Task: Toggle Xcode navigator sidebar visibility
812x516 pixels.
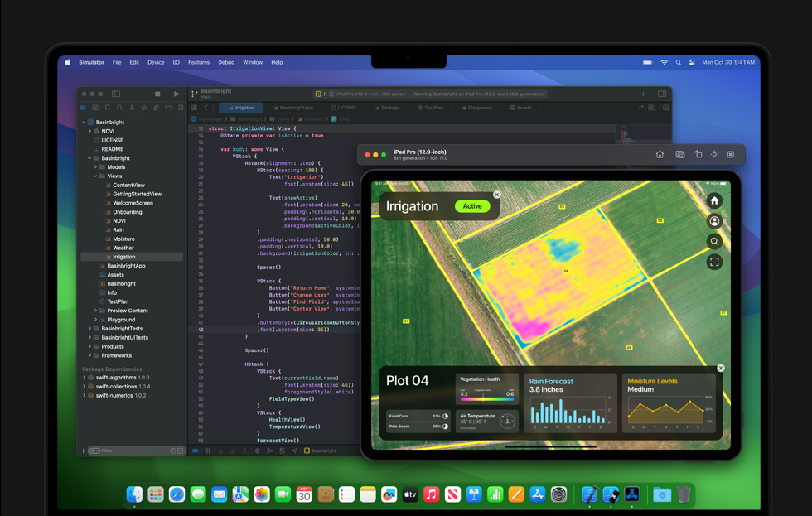Action: [x=116, y=94]
